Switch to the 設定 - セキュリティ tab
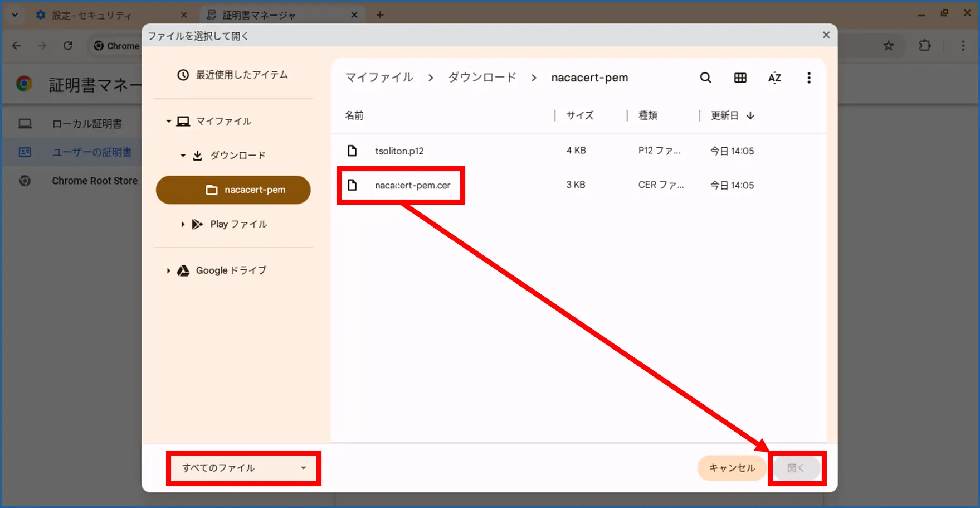 tap(92, 15)
